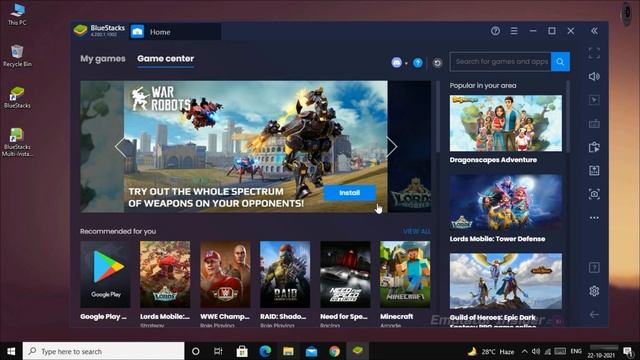640x360 pixels.
Task: Open the three-dot more options in side toolbar
Action: click(594, 218)
